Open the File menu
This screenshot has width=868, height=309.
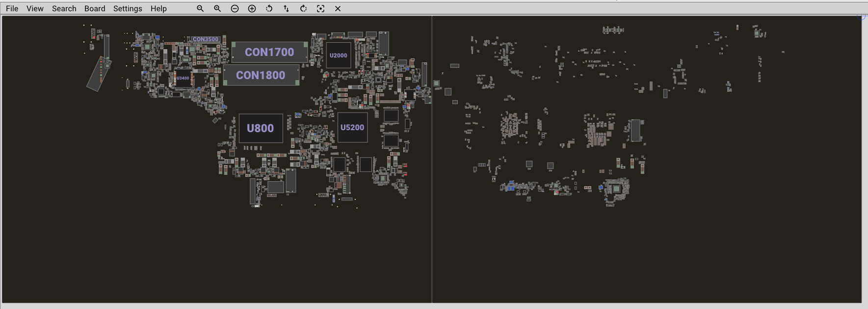point(12,8)
